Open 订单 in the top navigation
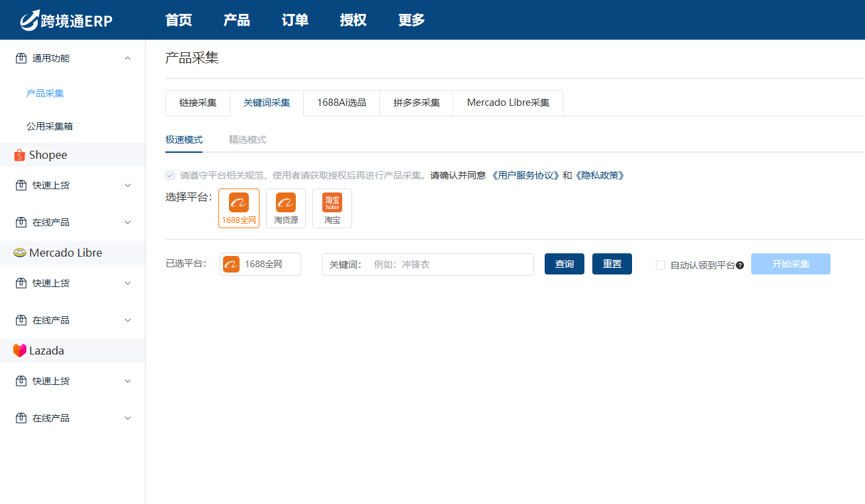This screenshot has height=504, width=865. pos(295,20)
